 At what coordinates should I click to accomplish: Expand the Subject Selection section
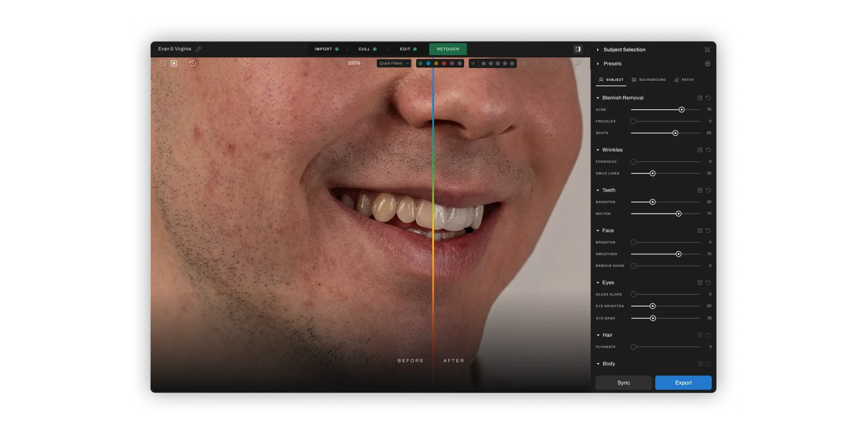pos(598,50)
